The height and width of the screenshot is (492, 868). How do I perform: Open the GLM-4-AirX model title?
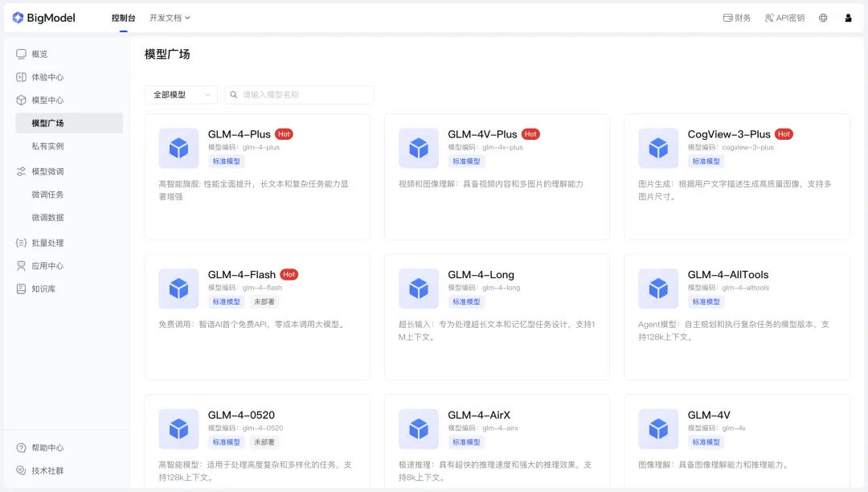click(479, 415)
